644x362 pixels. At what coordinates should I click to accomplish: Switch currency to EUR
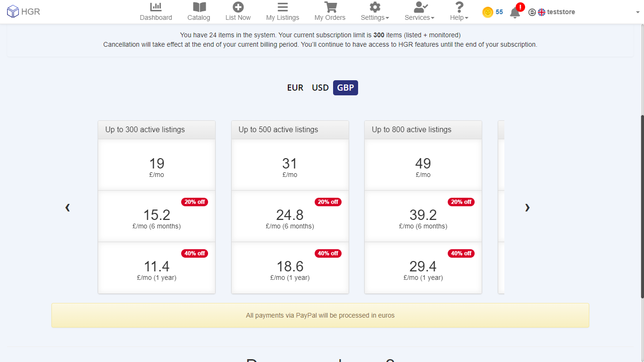coord(295,88)
